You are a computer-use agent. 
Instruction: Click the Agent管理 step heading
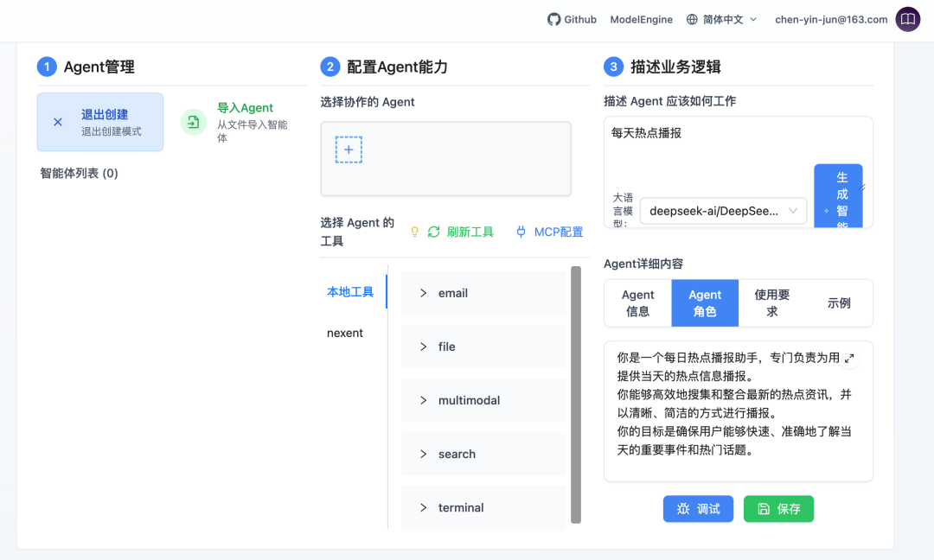pyautogui.click(x=99, y=67)
